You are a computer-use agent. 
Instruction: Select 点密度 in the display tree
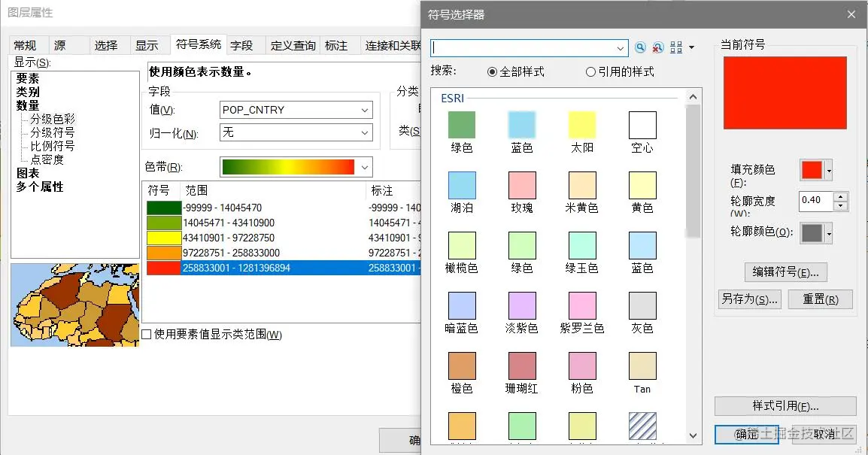tap(47, 160)
